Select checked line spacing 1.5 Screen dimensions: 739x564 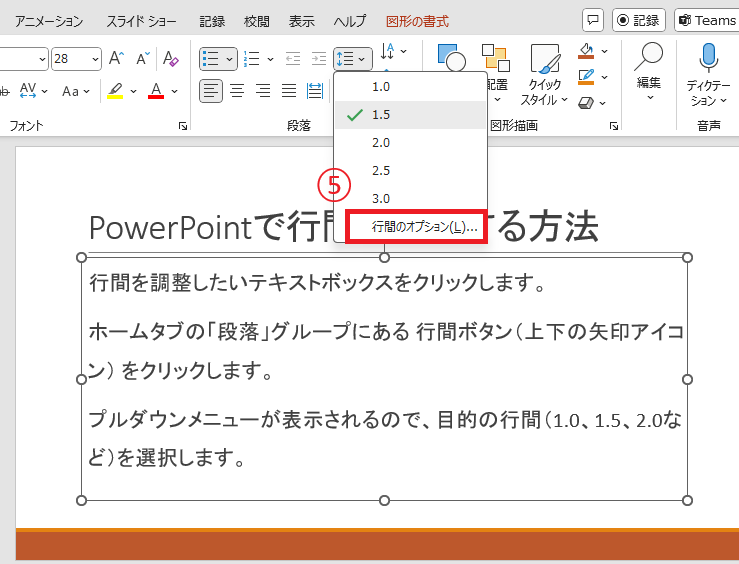pyautogui.click(x=410, y=114)
